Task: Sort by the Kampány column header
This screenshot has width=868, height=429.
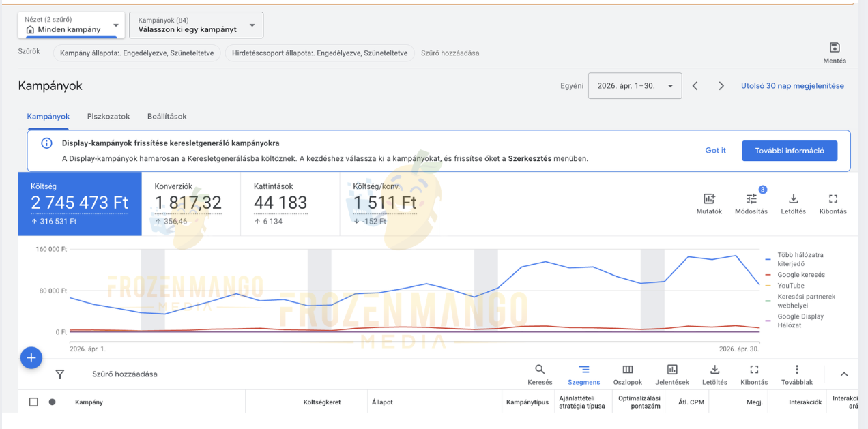Action: pos(89,402)
